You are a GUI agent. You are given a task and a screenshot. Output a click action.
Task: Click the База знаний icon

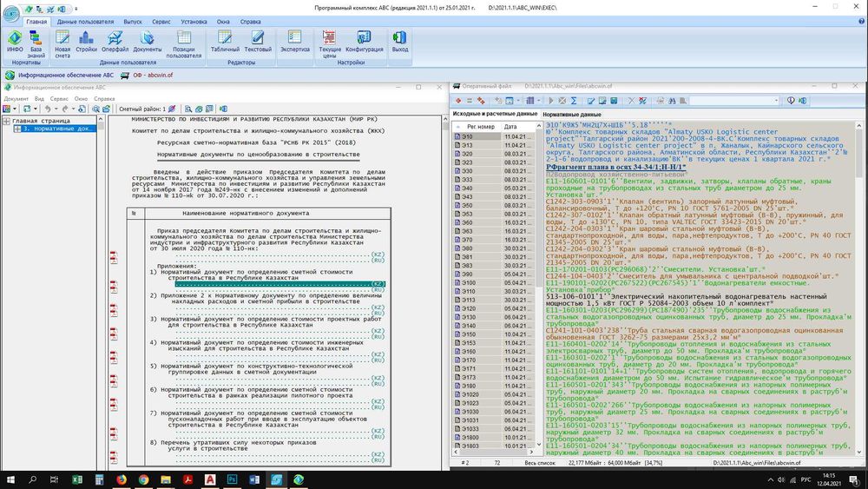36,40
